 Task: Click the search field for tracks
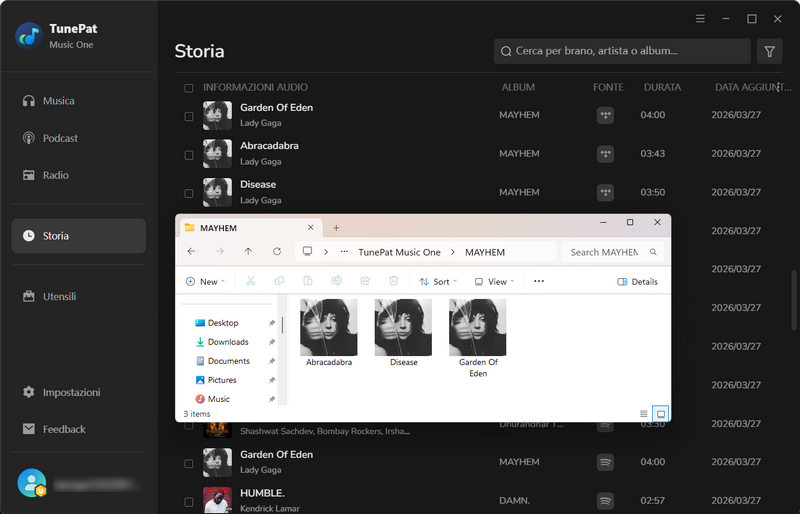[x=622, y=51]
